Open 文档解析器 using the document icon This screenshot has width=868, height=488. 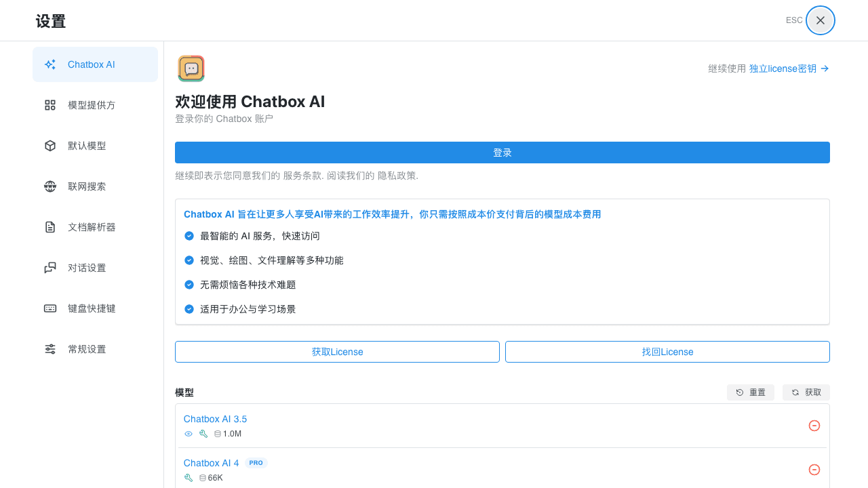click(50, 226)
